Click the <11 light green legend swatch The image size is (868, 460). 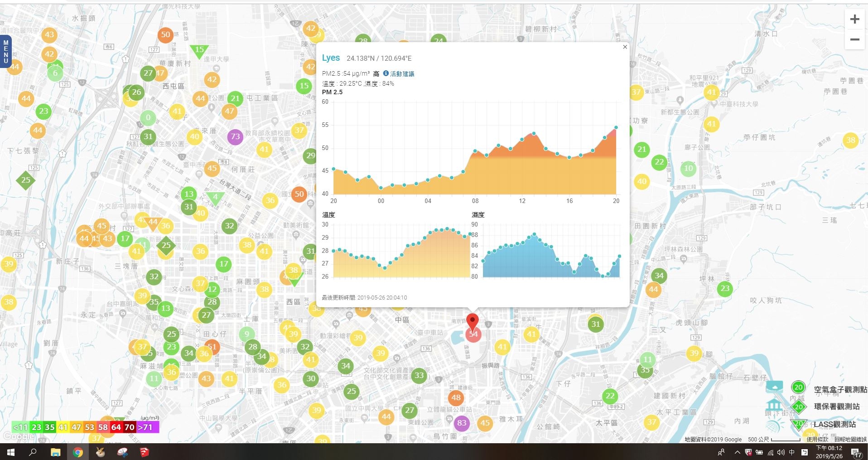point(20,427)
